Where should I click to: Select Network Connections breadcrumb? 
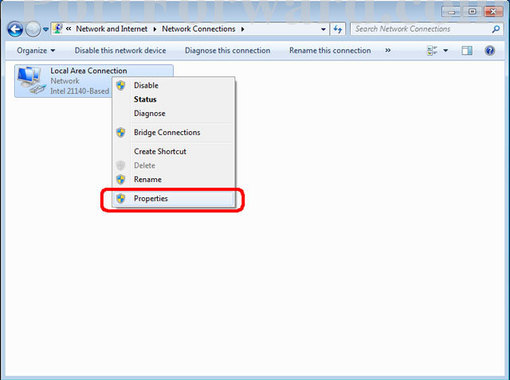pyautogui.click(x=199, y=29)
